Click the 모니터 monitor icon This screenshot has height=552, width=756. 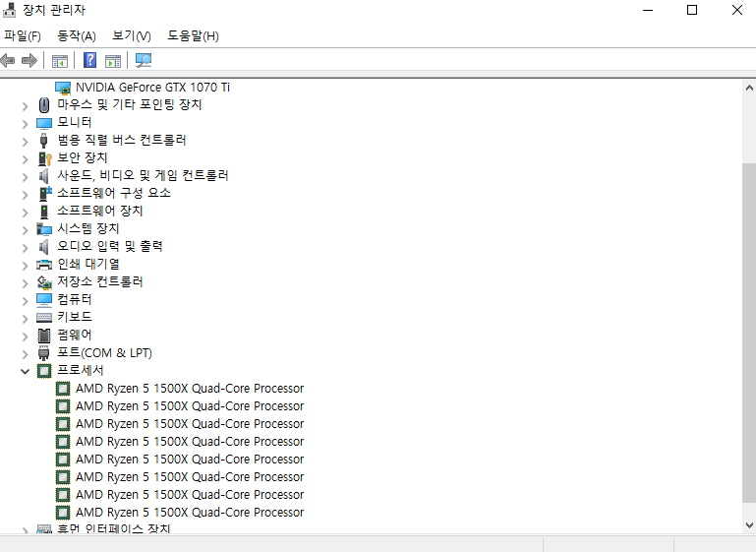pyautogui.click(x=43, y=122)
